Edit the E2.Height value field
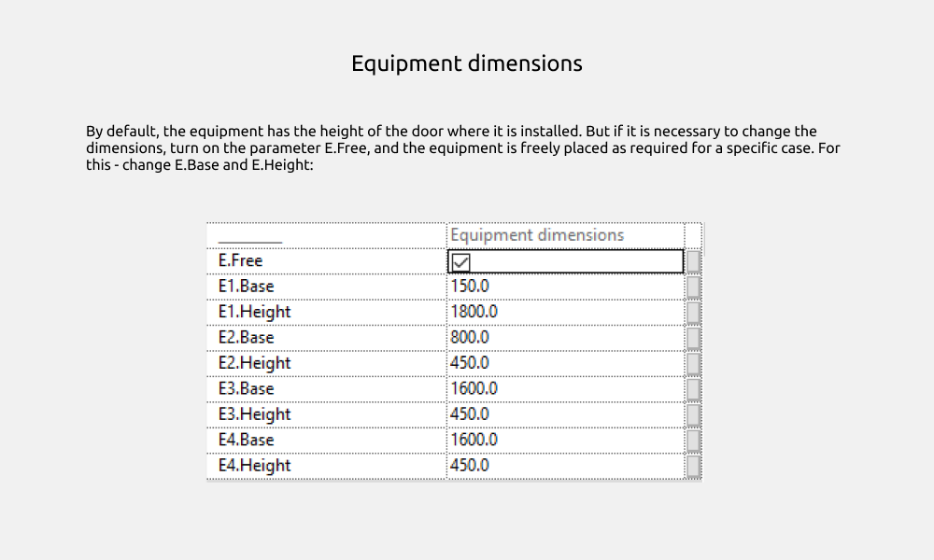The width and height of the screenshot is (934, 560). (565, 363)
